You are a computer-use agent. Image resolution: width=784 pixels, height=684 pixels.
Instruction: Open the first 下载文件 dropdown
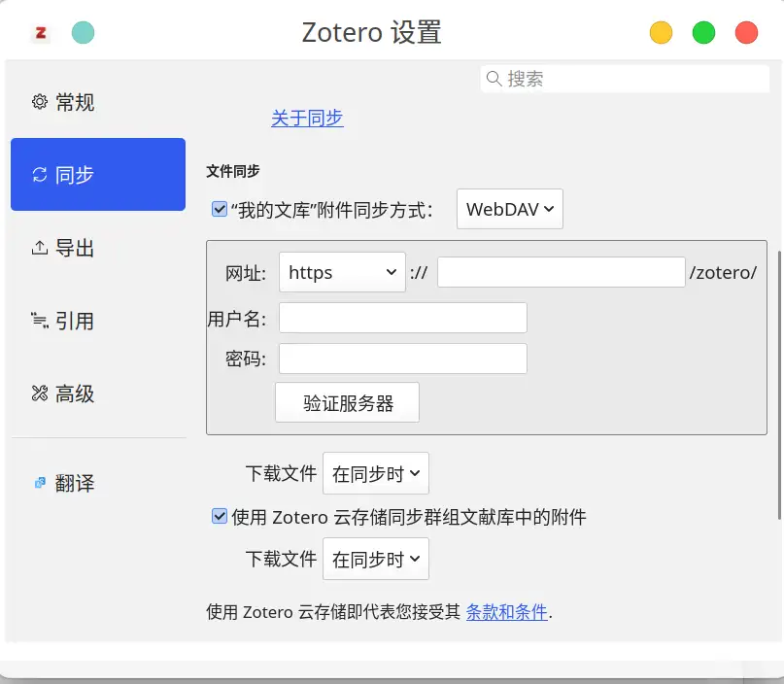click(x=375, y=474)
